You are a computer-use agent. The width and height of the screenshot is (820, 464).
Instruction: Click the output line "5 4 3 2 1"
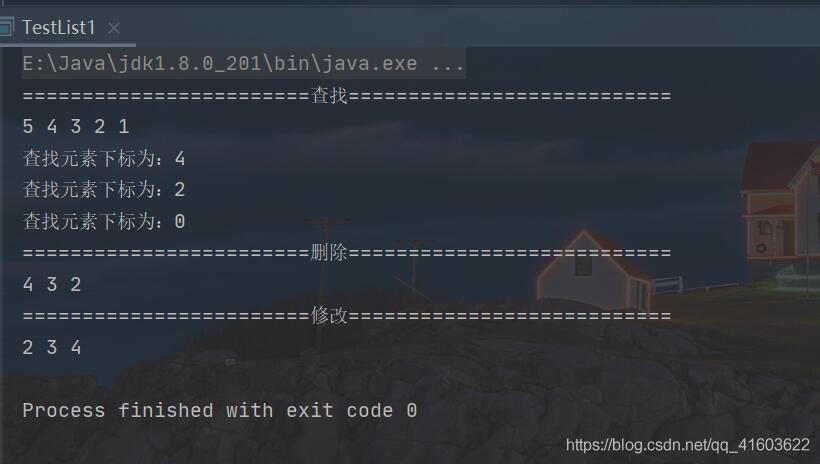[x=76, y=127]
